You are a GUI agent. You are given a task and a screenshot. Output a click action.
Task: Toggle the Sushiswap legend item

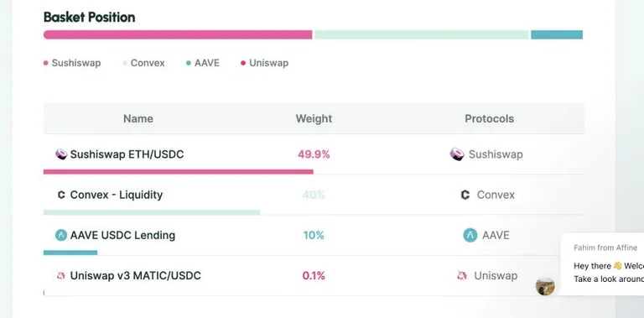(x=72, y=63)
